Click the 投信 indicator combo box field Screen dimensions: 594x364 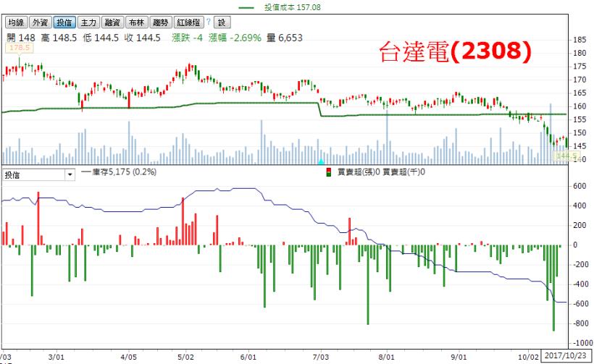click(x=38, y=175)
